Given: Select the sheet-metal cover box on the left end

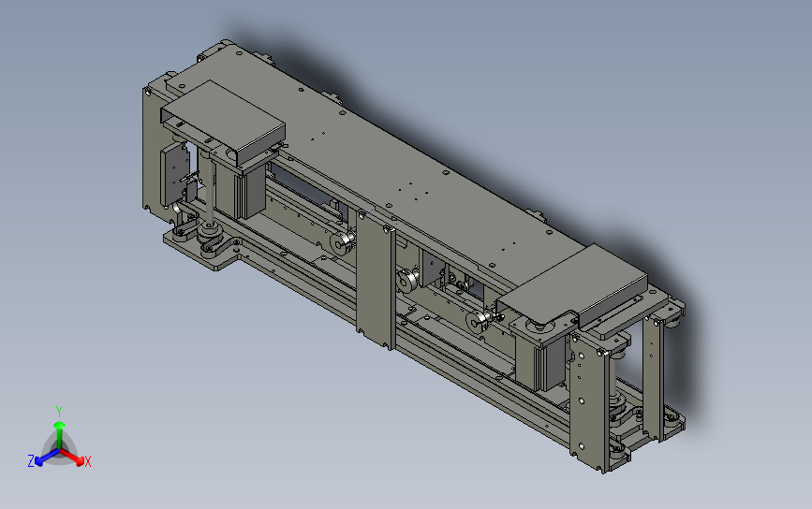Looking at the screenshot, I should click(x=223, y=122).
